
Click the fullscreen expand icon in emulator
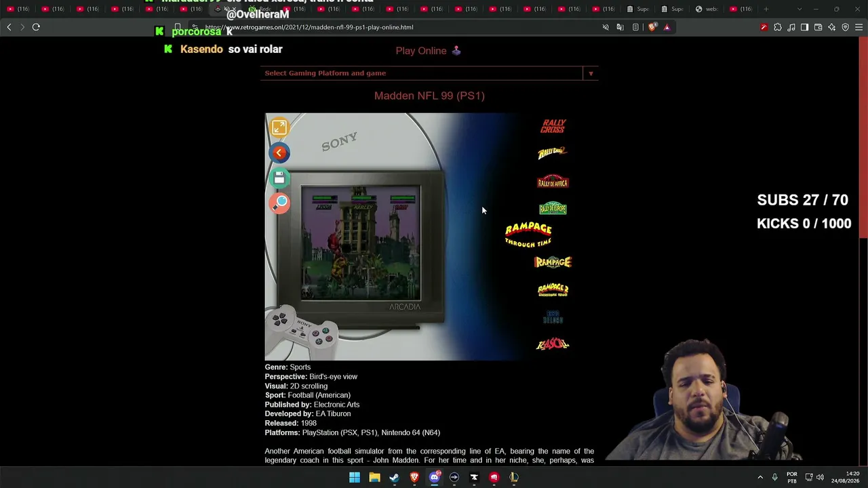pos(279,127)
